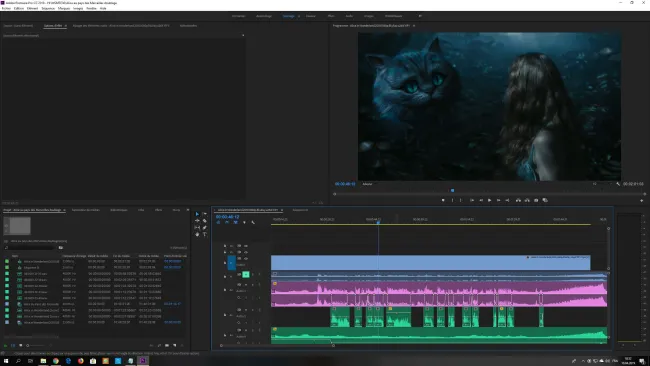Click the Lift button in Program monitor
650x366 pixels.
pos(518,200)
